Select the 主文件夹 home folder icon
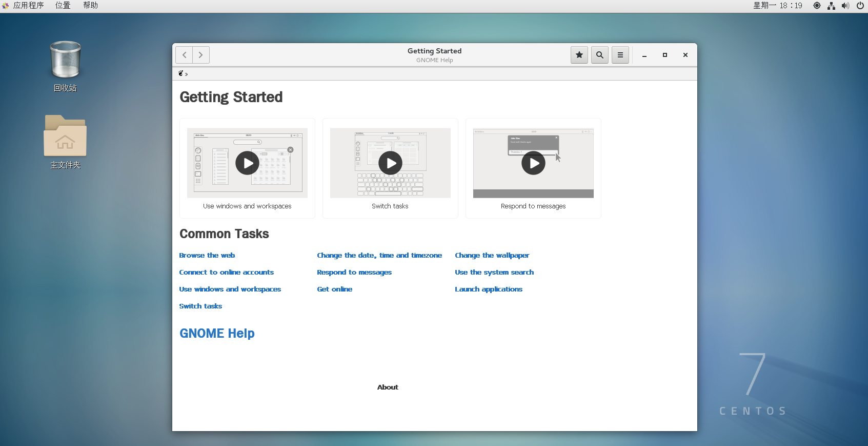The height and width of the screenshot is (446, 868). 65,142
